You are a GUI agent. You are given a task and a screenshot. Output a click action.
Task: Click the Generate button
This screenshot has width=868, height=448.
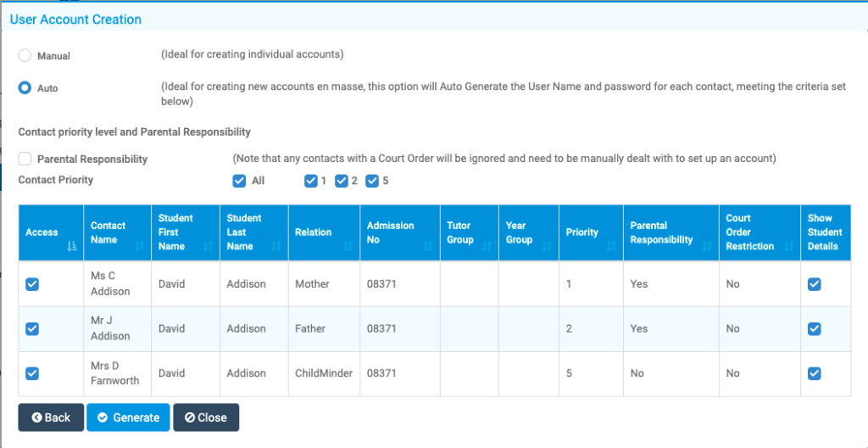[128, 417]
